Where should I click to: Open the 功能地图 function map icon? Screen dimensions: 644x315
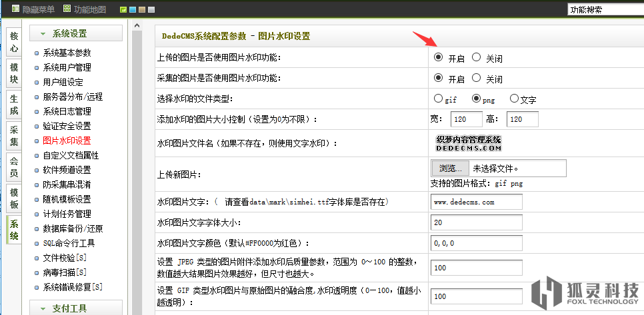click(x=67, y=9)
